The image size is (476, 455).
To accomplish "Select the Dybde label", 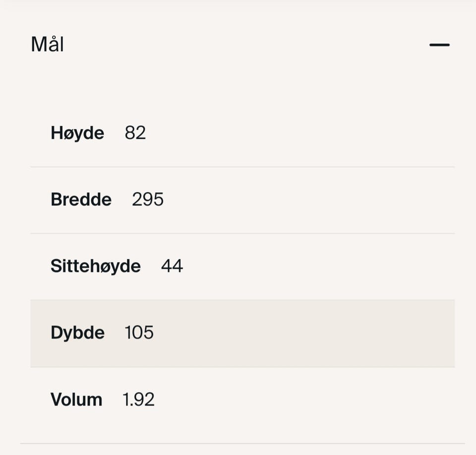I will (x=78, y=333).
